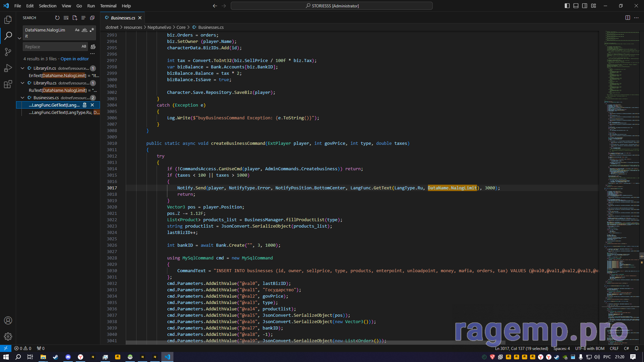644x362 pixels.
Task: Toggle the primary sidebar visibility
Action: (x=567, y=6)
